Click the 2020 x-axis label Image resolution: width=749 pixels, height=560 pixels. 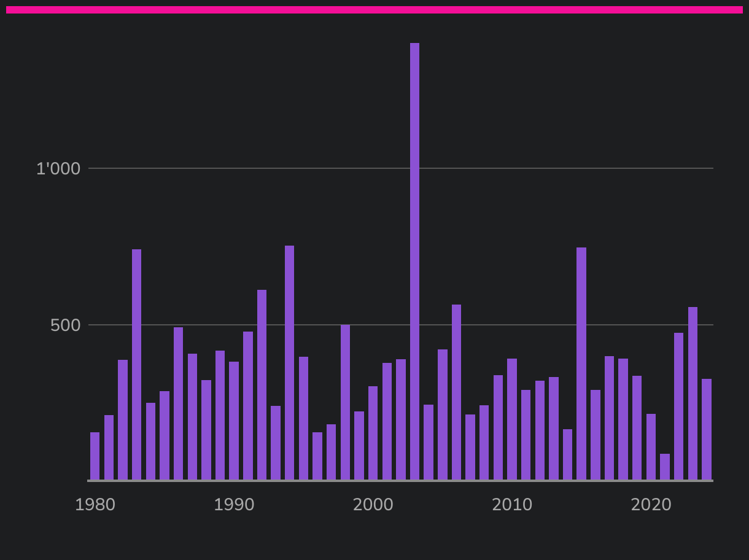click(x=651, y=505)
